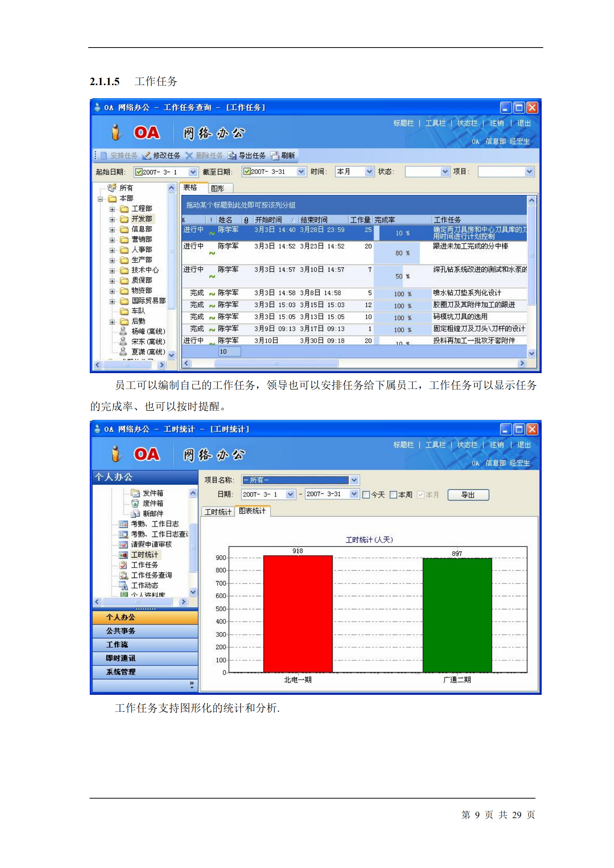Viewport: 614px width, 868px height.
Task: Select the 喷水钻刀垫系列化设计 task row
Action: pyautogui.click(x=354, y=293)
